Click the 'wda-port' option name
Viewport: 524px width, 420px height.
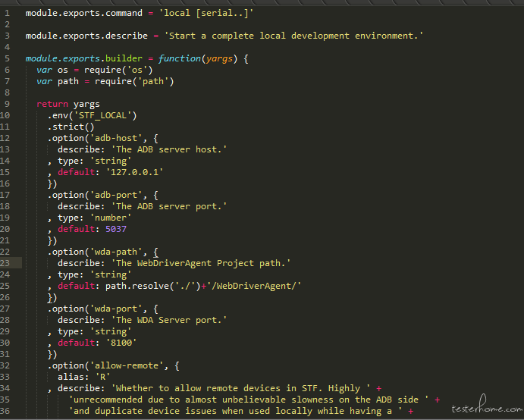[116, 309]
